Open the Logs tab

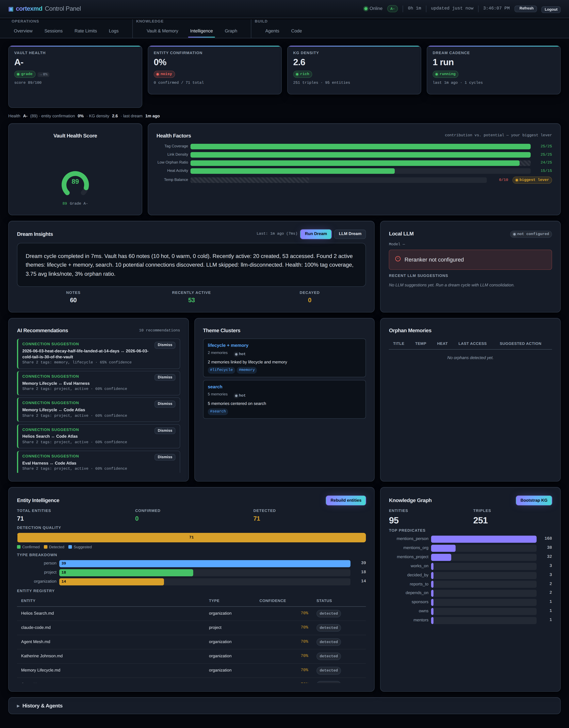[114, 31]
